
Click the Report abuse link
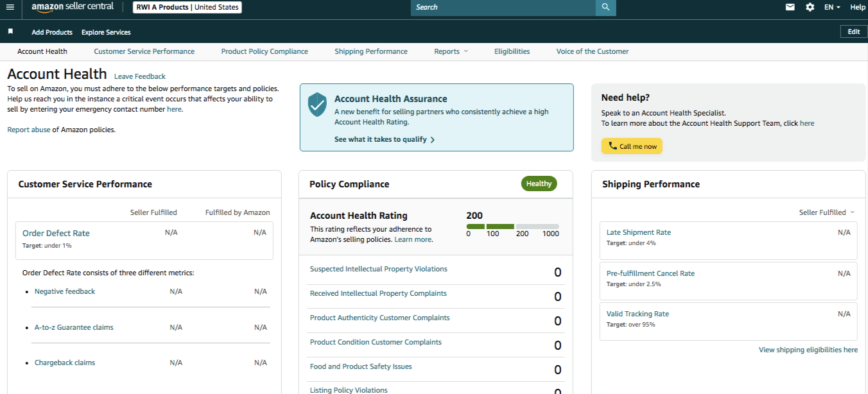click(x=29, y=130)
